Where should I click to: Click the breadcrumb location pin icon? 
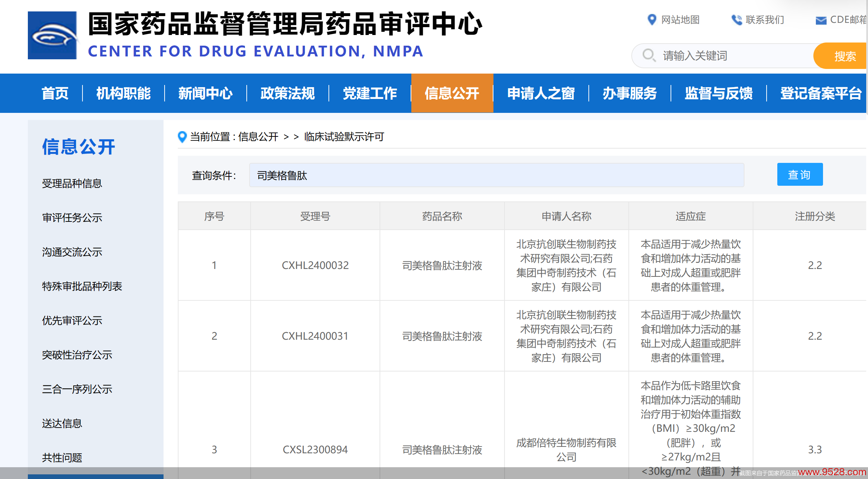point(182,137)
